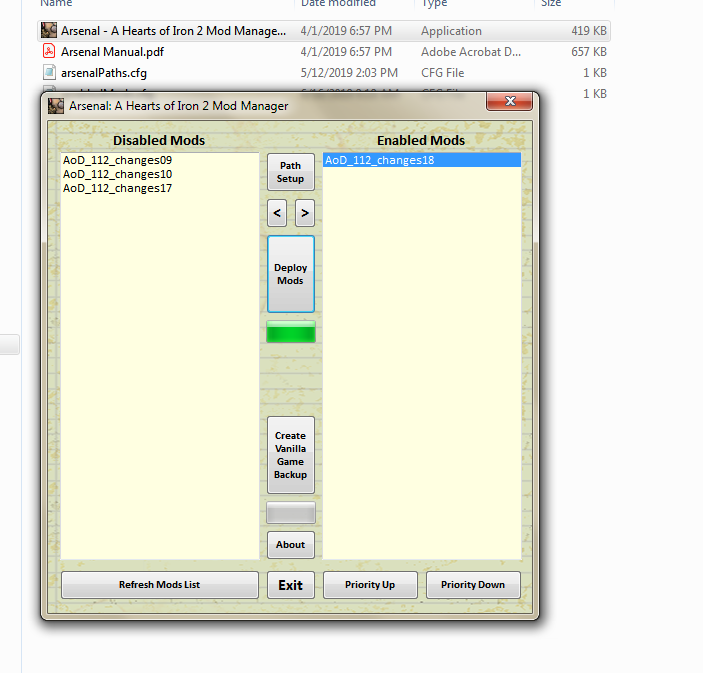Click the Exit button
703x673 pixels.
(x=291, y=585)
